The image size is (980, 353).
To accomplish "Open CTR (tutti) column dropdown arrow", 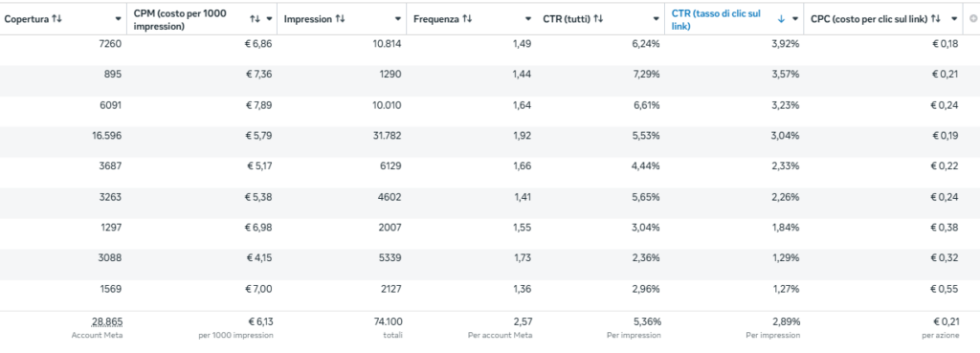I will 656,19.
